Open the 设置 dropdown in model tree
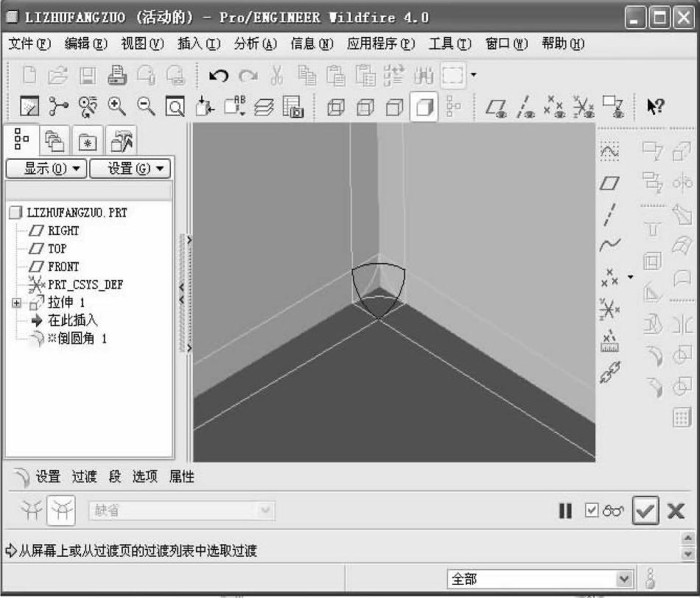 click(131, 169)
